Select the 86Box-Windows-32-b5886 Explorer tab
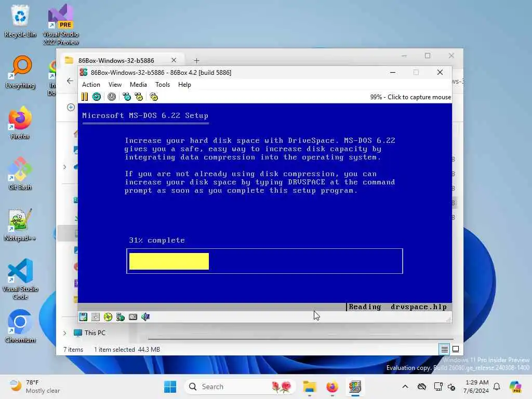The width and height of the screenshot is (532, 399). pos(116,60)
